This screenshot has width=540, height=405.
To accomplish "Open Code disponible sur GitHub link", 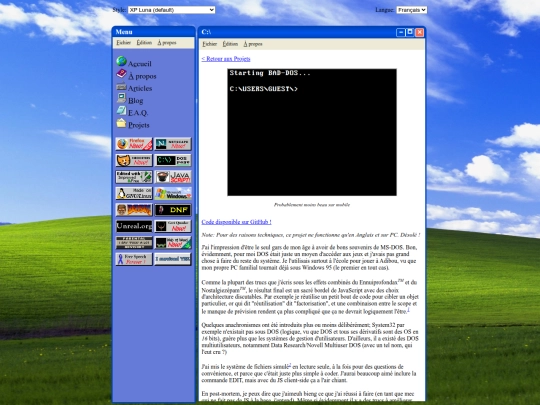I will 237,222.
